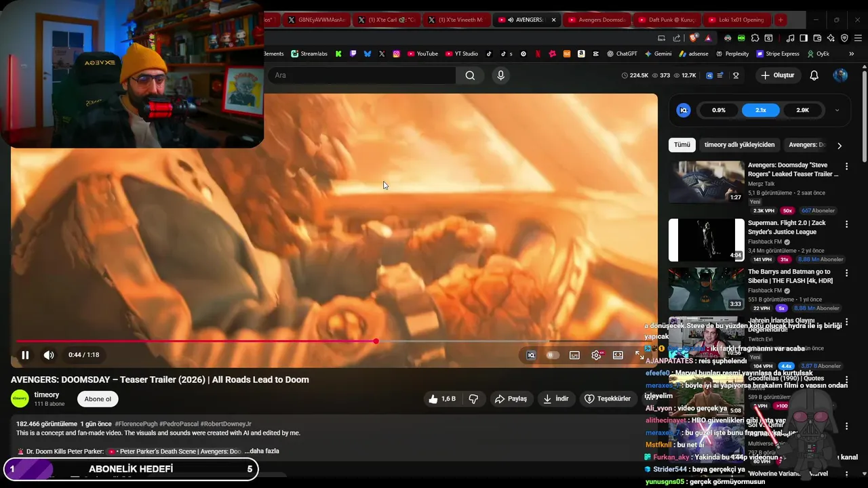
Task: Open options menu for Superman Flight video
Action: [846, 224]
